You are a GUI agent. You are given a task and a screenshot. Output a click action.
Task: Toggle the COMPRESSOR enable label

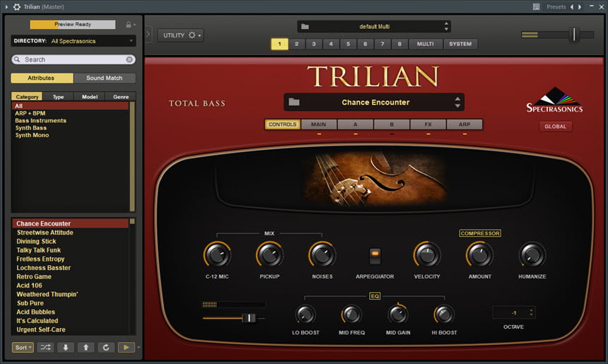pyautogui.click(x=480, y=233)
